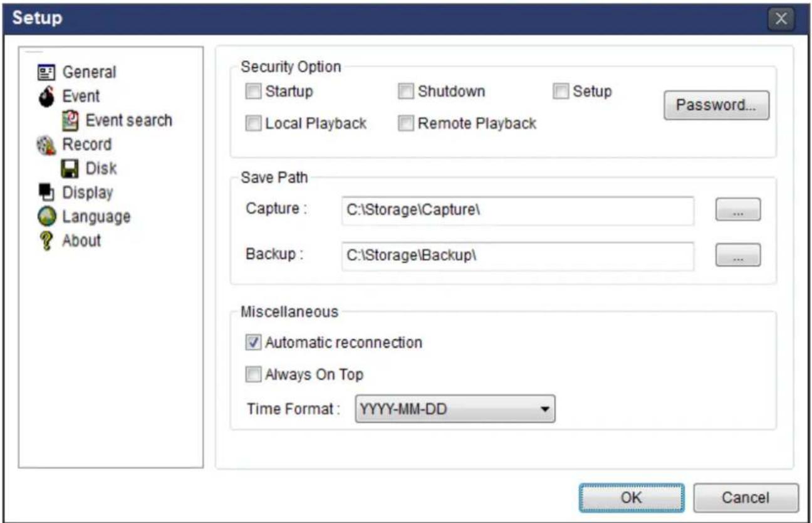Uncheck Automatic reconnection
This screenshot has height=523, width=812.
253,343
